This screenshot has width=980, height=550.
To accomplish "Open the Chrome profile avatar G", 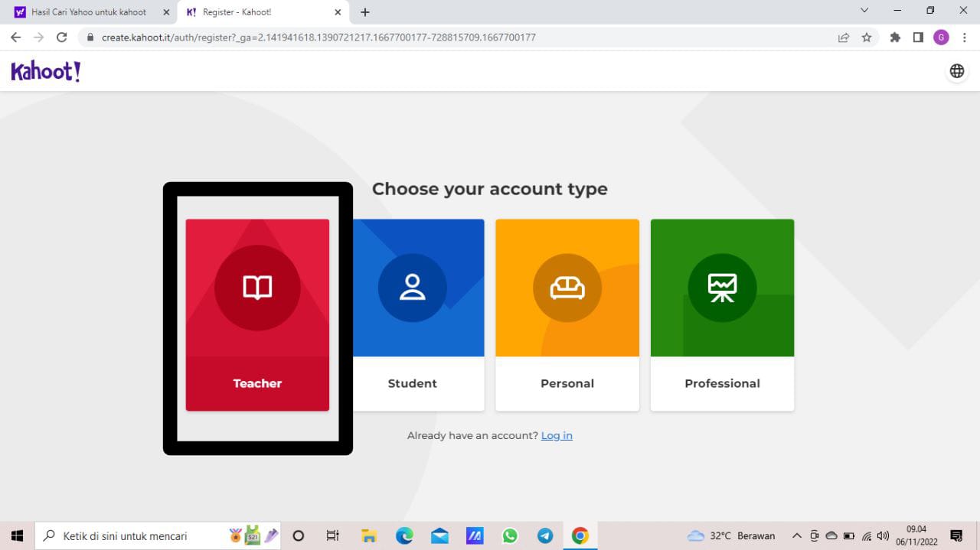I will [x=941, y=37].
